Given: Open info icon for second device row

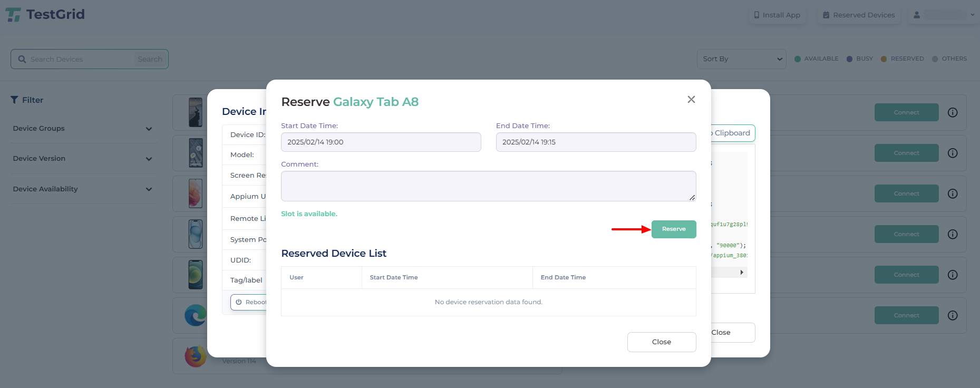Looking at the screenshot, I should pos(953,153).
